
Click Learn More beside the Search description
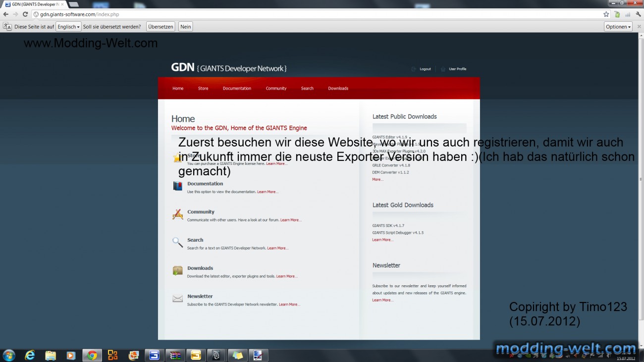(x=277, y=248)
